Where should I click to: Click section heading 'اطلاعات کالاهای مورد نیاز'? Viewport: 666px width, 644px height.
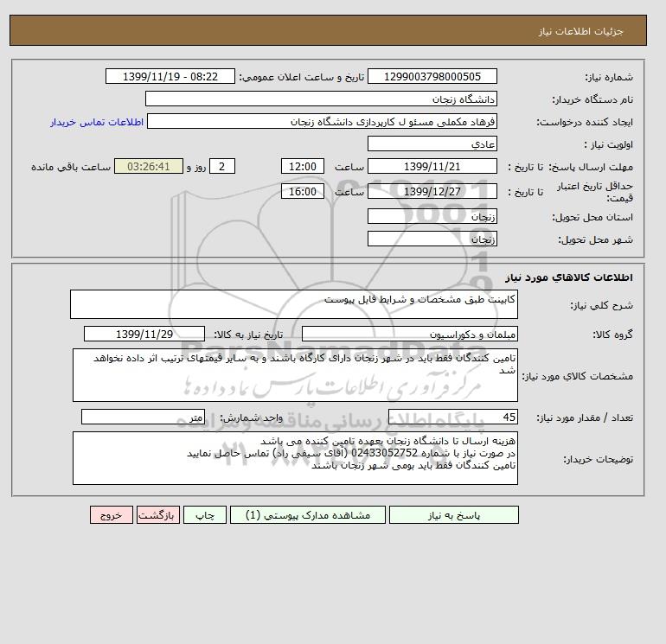point(569,277)
